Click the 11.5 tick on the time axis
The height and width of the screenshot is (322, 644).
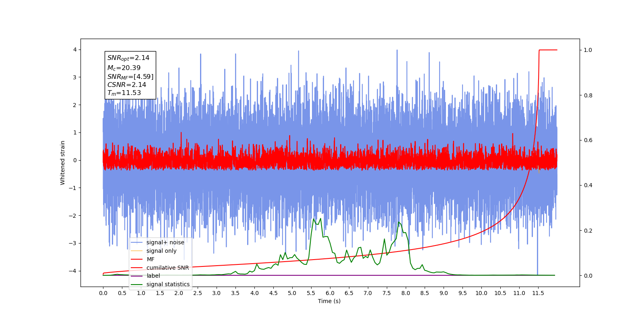538,293
